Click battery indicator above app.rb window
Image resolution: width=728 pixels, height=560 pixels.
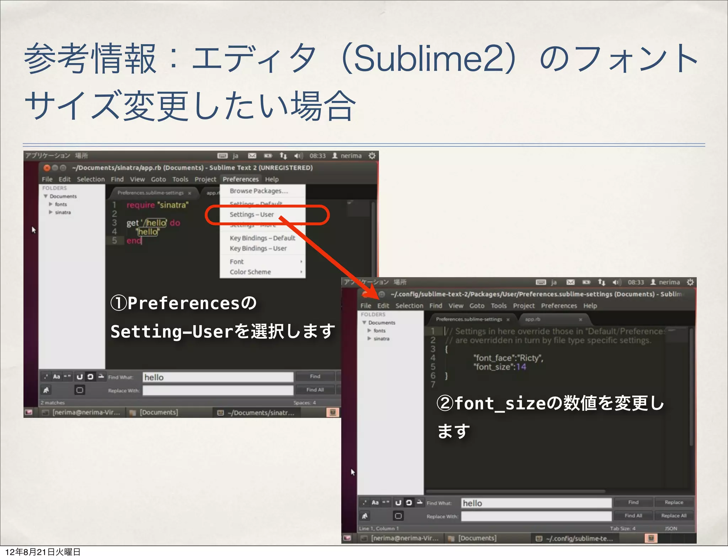pyautogui.click(x=268, y=156)
